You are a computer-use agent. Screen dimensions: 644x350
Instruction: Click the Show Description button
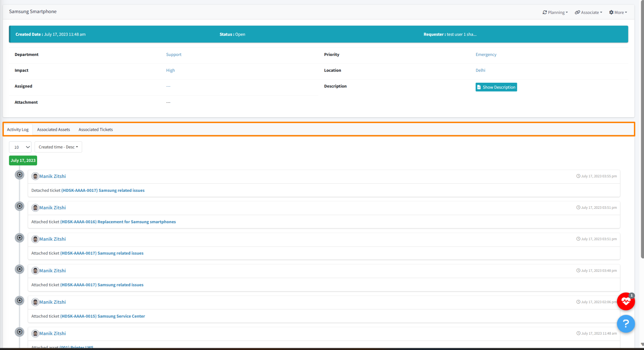click(x=496, y=87)
